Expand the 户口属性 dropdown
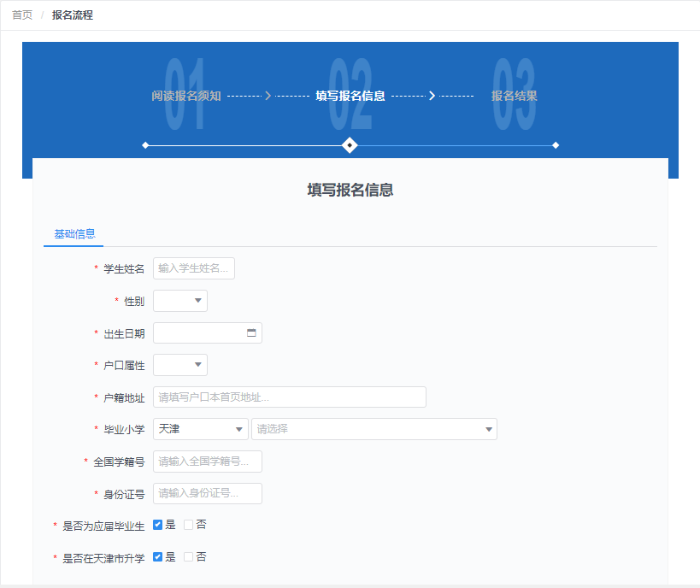The image size is (700, 588). 180,365
